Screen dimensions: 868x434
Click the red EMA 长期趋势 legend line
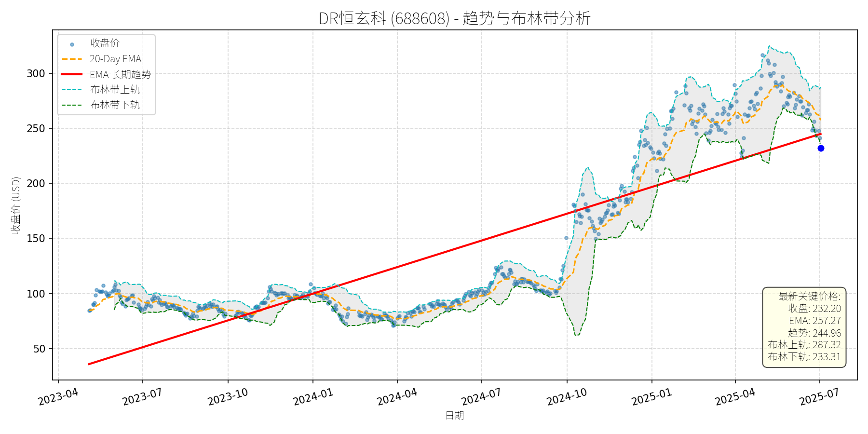(x=72, y=75)
